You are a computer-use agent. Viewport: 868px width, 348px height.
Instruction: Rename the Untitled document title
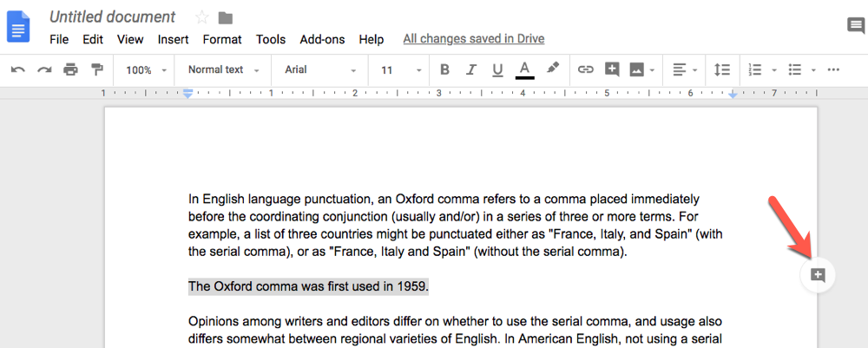click(112, 17)
